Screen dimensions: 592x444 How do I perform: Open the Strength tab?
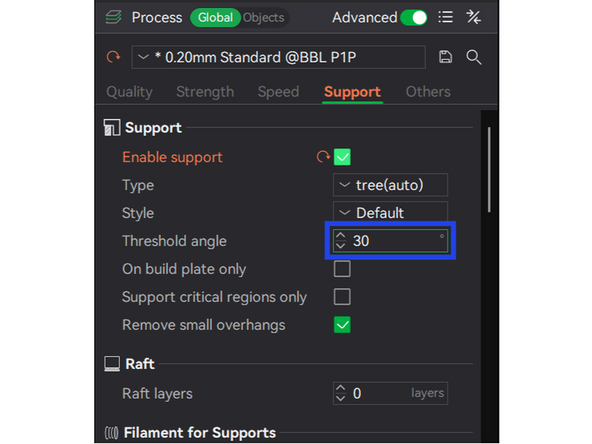[x=205, y=92]
